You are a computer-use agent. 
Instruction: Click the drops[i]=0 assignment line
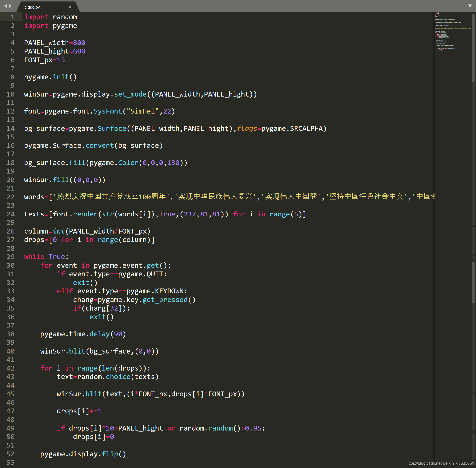[94, 437]
